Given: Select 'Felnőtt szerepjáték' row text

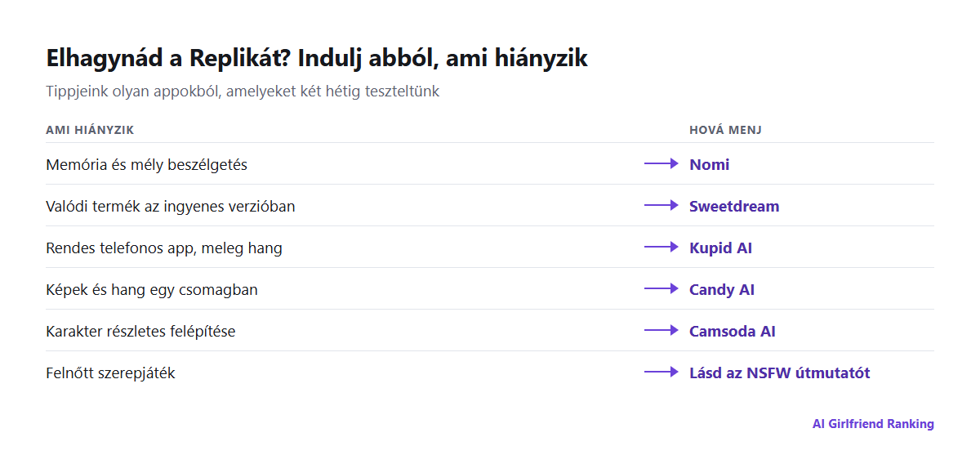Looking at the screenshot, I should 110,373.
